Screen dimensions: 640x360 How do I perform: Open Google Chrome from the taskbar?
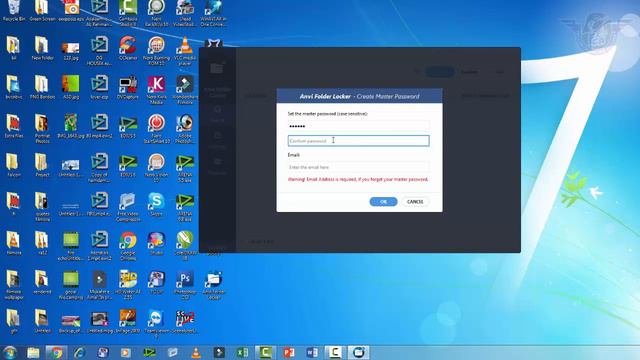tap(56, 353)
